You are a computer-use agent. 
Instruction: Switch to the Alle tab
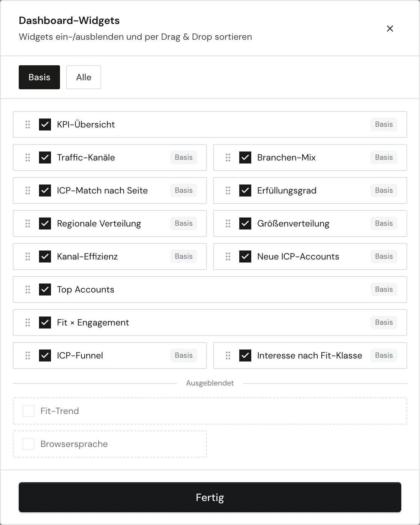[84, 77]
